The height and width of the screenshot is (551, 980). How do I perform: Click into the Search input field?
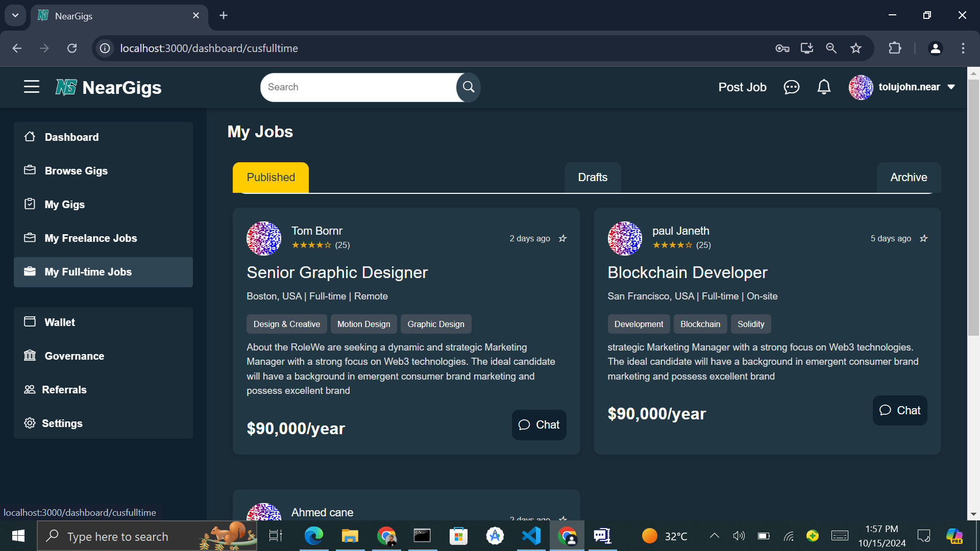point(357,87)
